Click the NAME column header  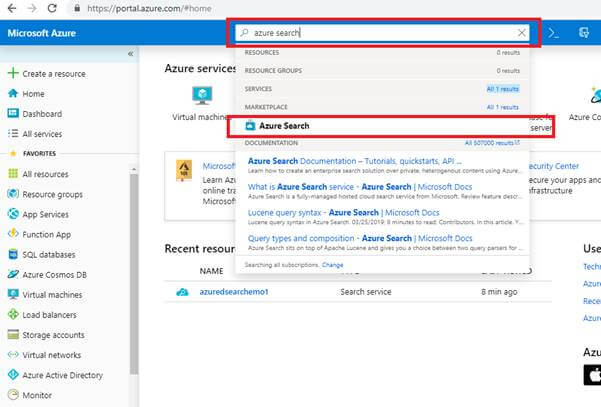(211, 271)
